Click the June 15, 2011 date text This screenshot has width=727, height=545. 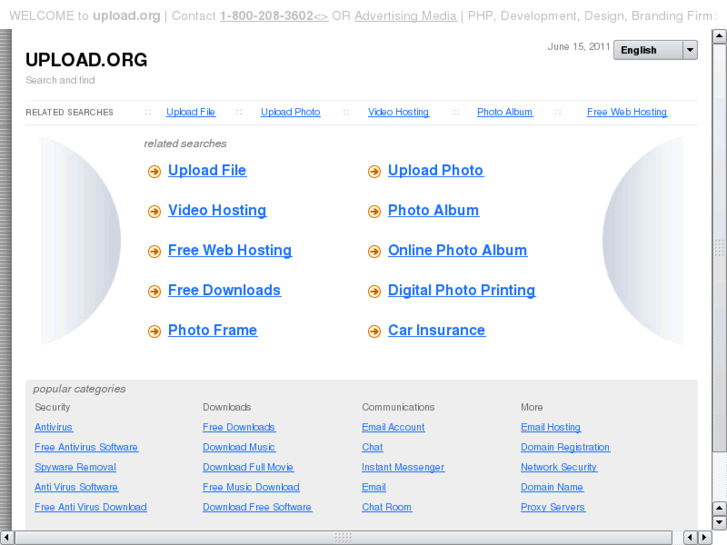(578, 46)
